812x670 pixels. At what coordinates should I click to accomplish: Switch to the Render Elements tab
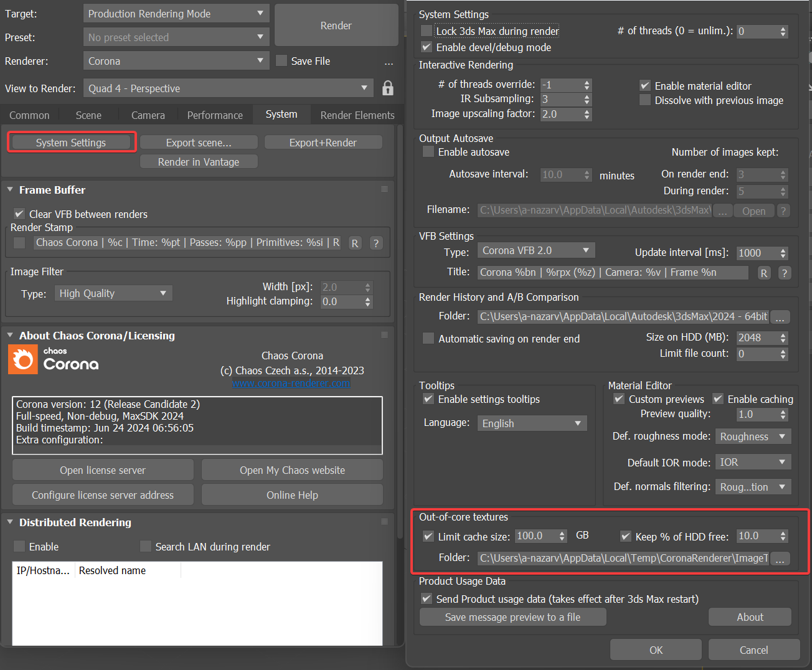[x=357, y=115]
